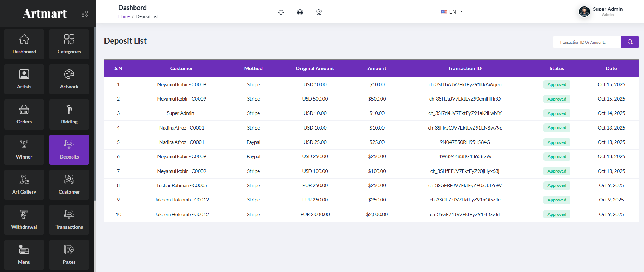The width and height of the screenshot is (644, 272).
Task: Expand the EN language dropdown
Action: click(452, 12)
